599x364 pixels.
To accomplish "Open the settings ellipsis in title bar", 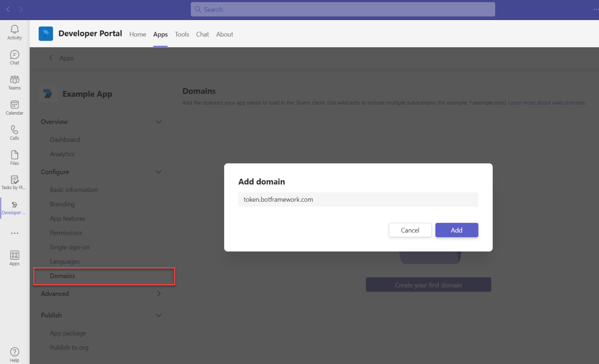I will [596, 9].
